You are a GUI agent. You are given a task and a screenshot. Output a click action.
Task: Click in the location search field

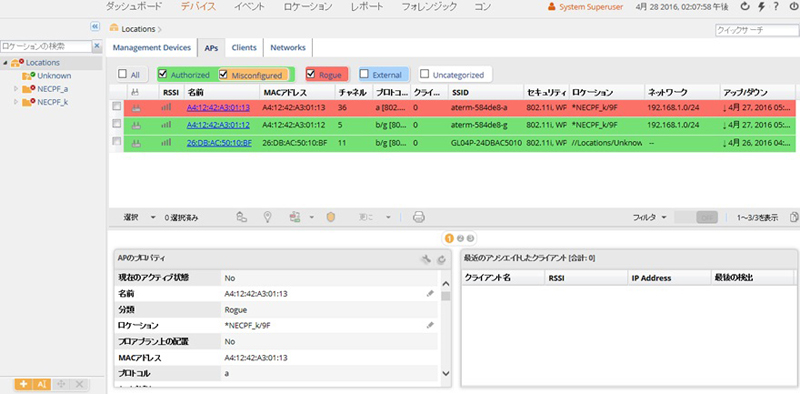(46, 46)
